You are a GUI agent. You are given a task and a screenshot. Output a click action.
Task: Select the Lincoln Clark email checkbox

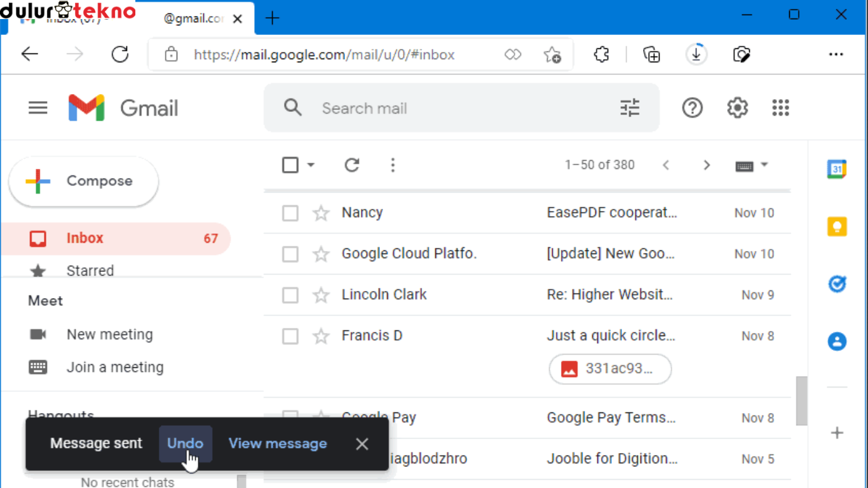(290, 295)
